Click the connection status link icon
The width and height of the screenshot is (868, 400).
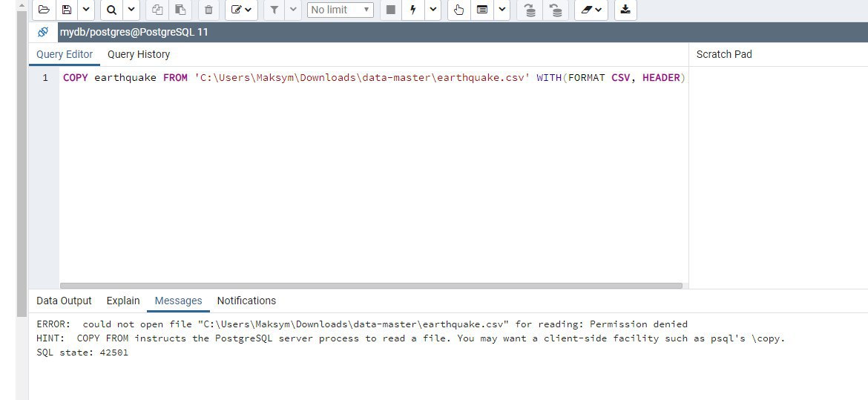(x=43, y=32)
